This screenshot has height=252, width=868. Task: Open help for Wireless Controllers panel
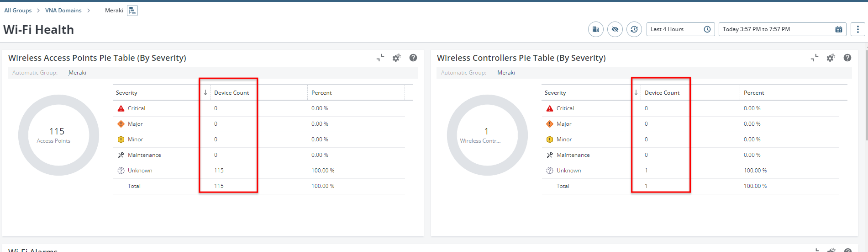point(847,58)
